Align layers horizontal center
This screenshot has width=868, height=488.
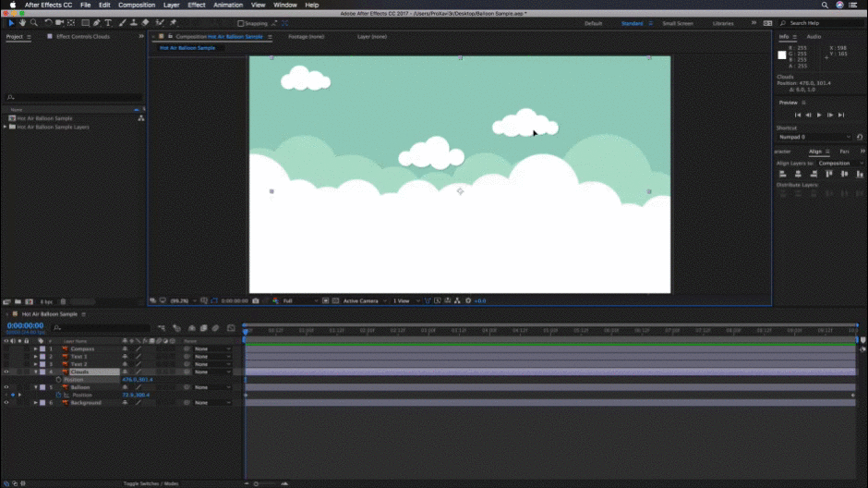pos(798,174)
